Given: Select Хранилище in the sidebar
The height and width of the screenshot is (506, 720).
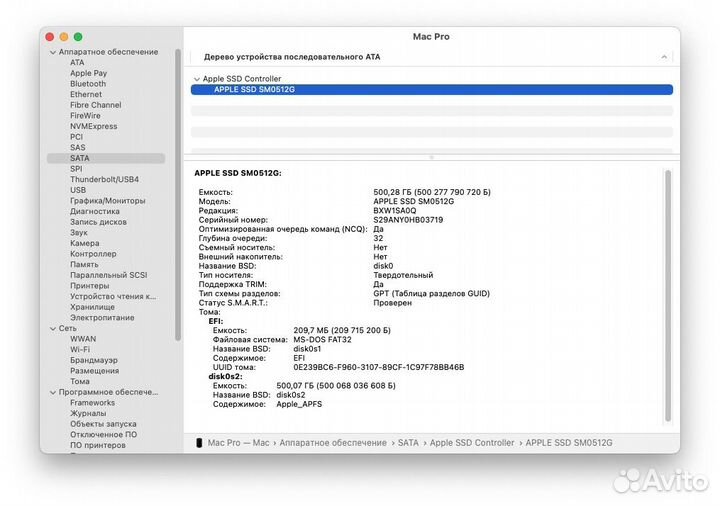Looking at the screenshot, I should click(x=92, y=307).
